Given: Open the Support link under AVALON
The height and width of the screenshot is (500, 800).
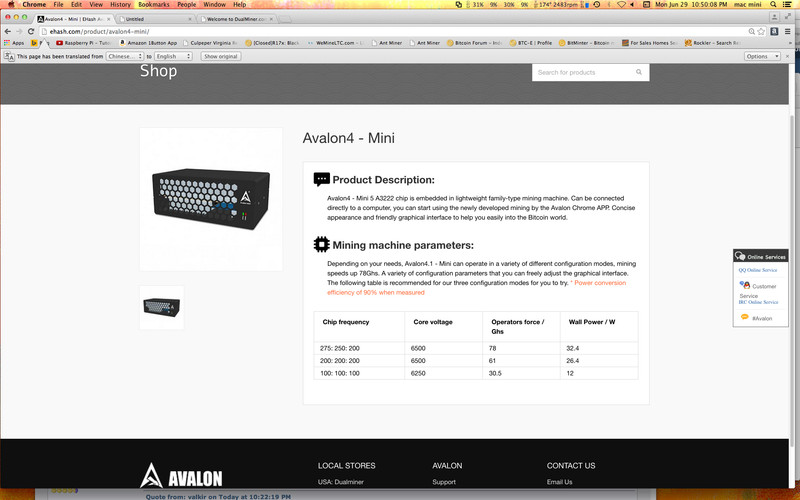Looking at the screenshot, I should (444, 482).
